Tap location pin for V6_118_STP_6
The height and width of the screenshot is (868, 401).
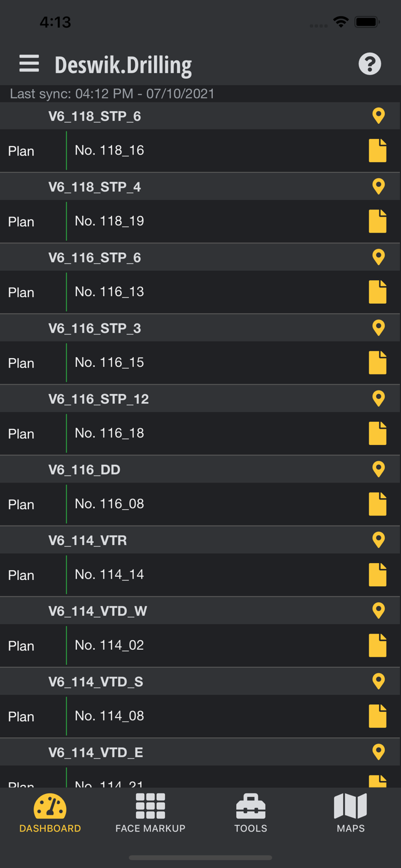378,116
